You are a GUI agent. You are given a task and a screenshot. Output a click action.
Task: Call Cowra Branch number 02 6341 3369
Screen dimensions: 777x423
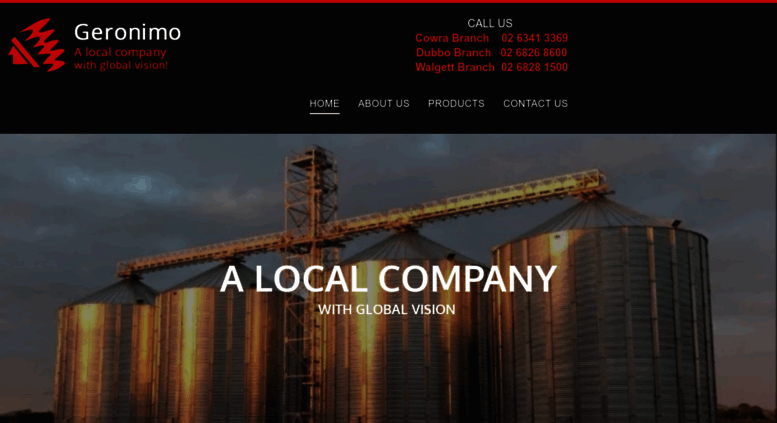click(534, 38)
